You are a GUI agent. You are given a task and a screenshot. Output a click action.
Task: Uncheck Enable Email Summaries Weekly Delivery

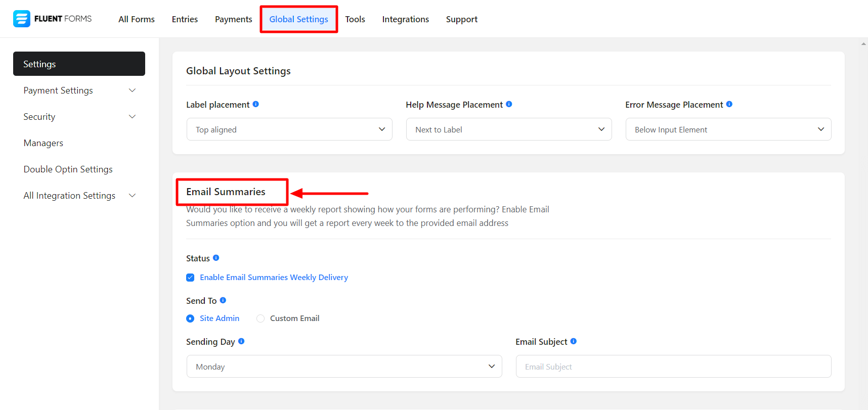pyautogui.click(x=190, y=278)
